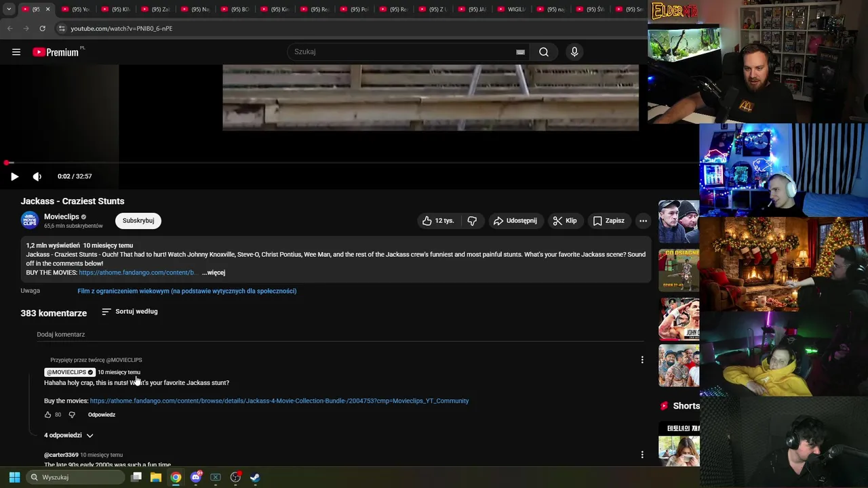
Task: Share the video via Udostępnij
Action: click(x=515, y=220)
